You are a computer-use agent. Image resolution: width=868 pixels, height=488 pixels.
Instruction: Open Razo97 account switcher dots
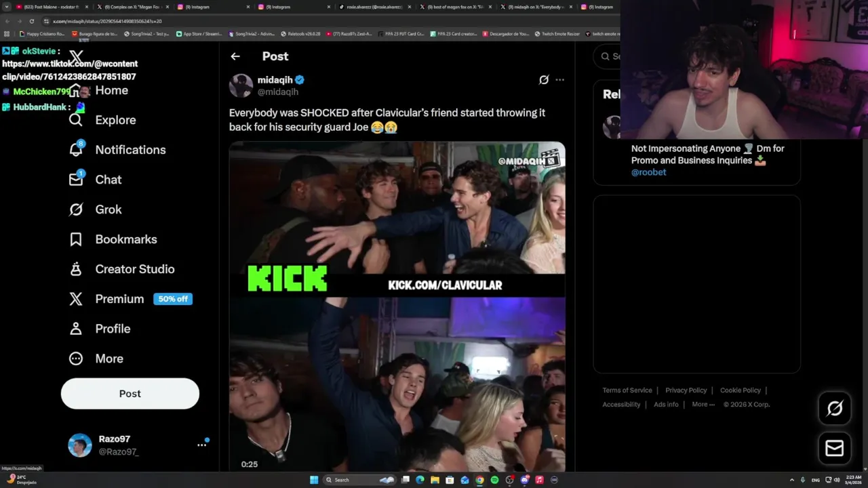point(201,445)
